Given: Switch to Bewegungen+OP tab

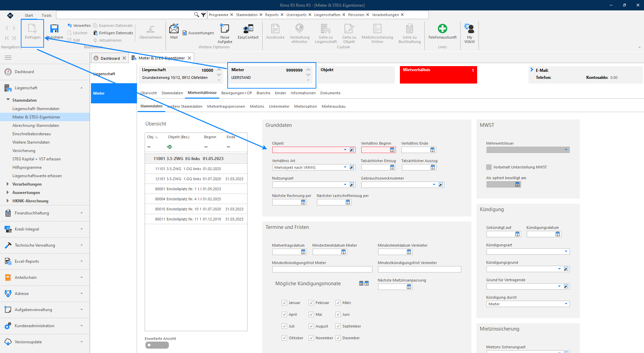Looking at the screenshot, I should (236, 93).
